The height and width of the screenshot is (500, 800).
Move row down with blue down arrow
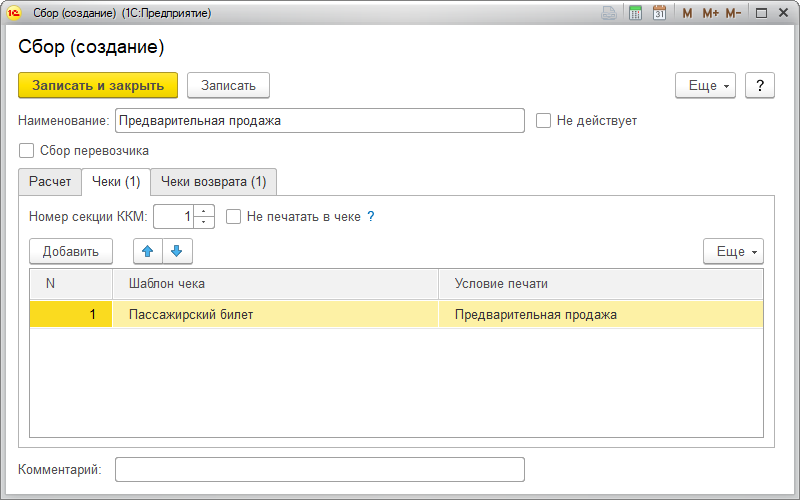point(177,251)
